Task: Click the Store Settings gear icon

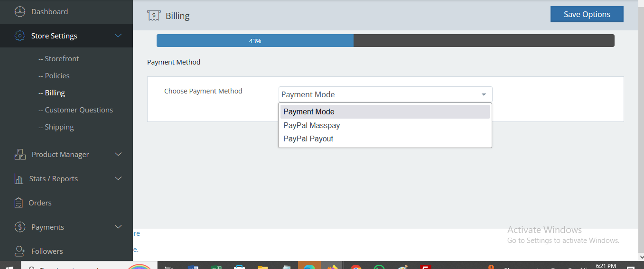Action: (x=19, y=36)
